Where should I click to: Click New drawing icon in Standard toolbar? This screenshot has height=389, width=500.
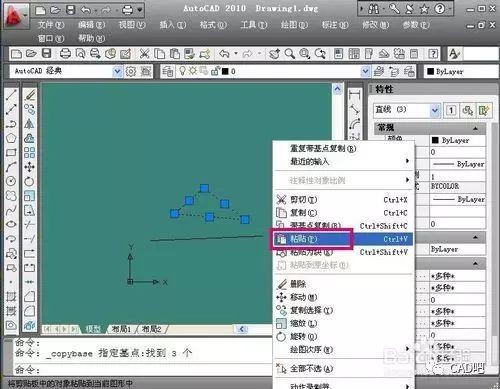click(16, 54)
